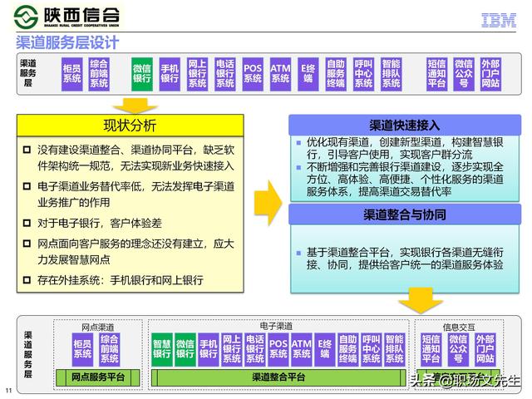Viewport: 532px width, 399px height.
Task: Select the yellow 现状分析 header
Action: pos(130,126)
